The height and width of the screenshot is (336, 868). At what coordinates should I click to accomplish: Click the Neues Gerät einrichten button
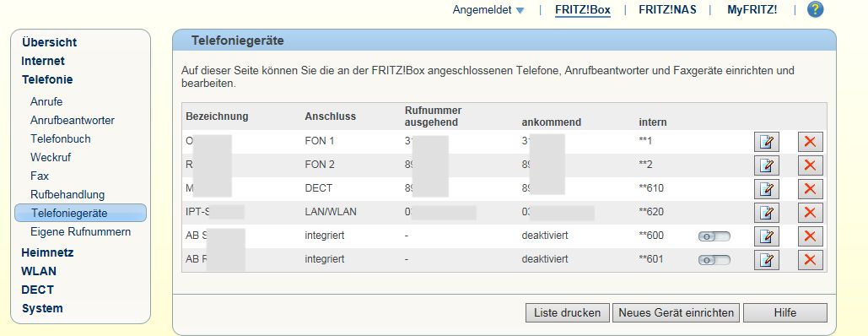click(676, 312)
